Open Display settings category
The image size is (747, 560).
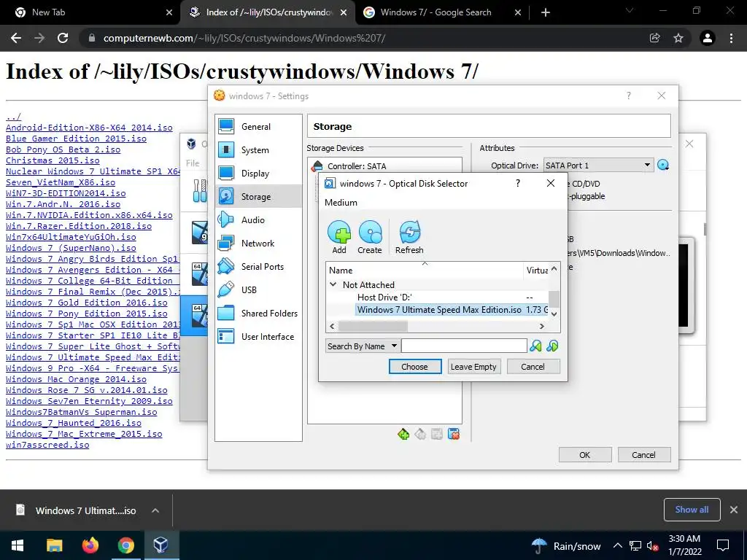tap(258, 174)
